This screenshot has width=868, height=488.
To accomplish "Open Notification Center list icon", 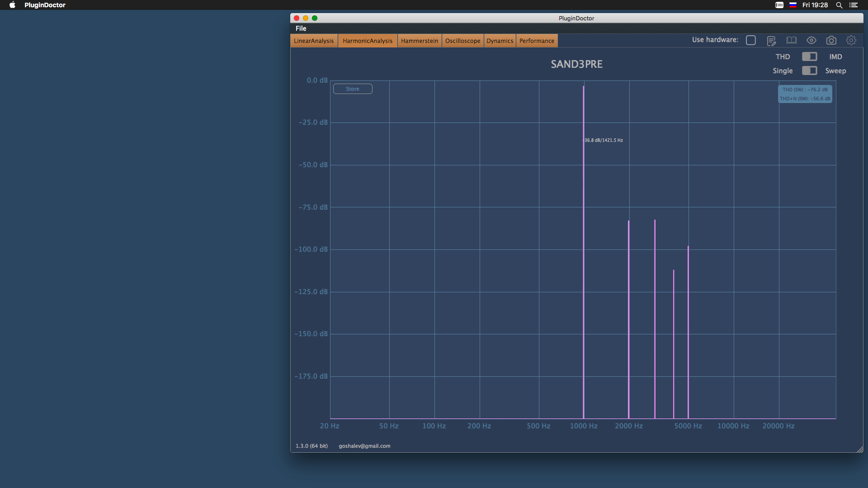I will click(854, 5).
